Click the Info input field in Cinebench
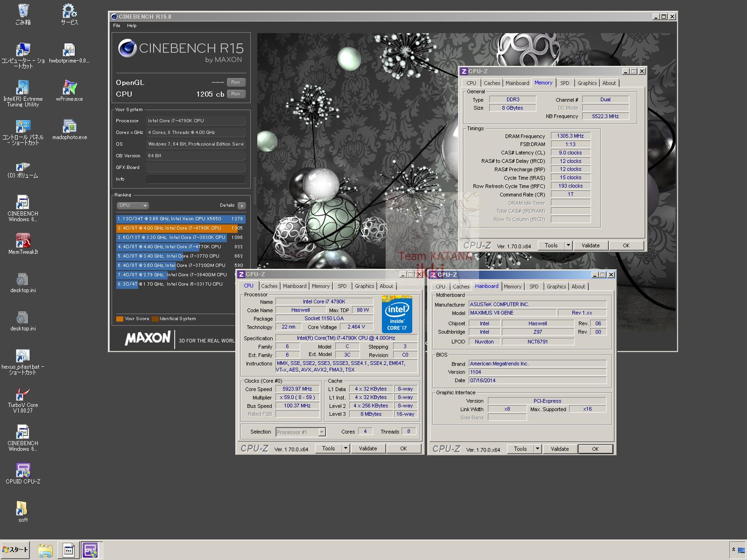 click(x=196, y=179)
